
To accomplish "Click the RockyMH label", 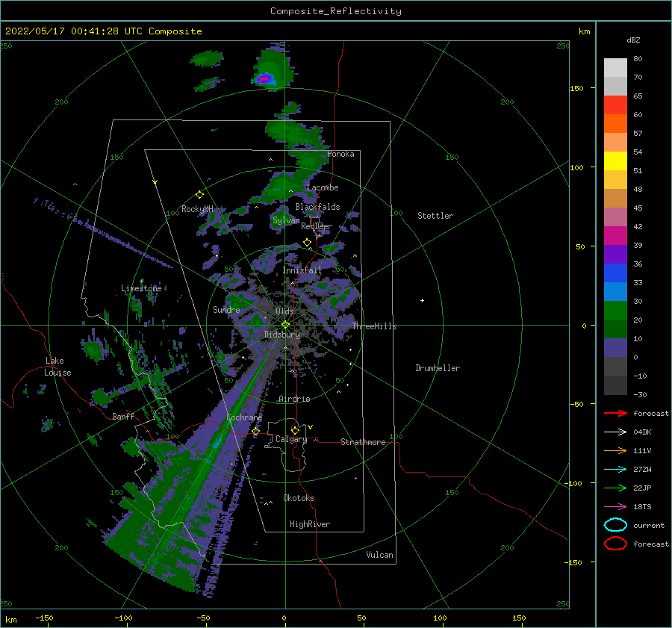I will (x=197, y=209).
